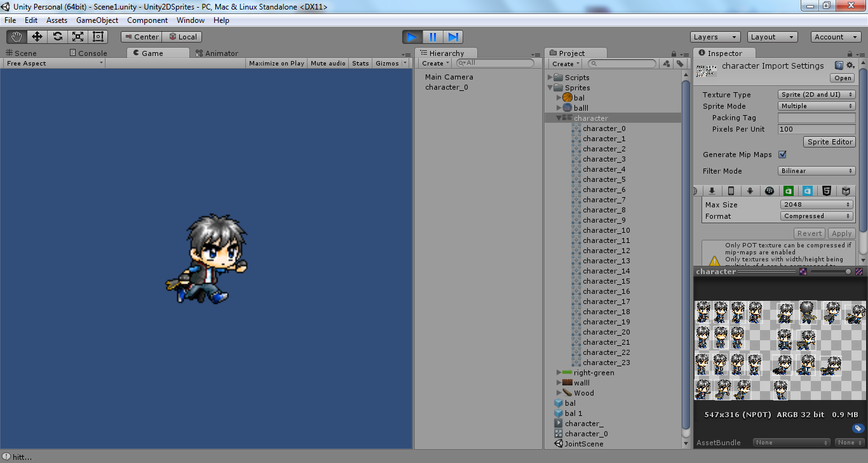
Task: Expand the right-green sprite arrow
Action: tap(559, 373)
